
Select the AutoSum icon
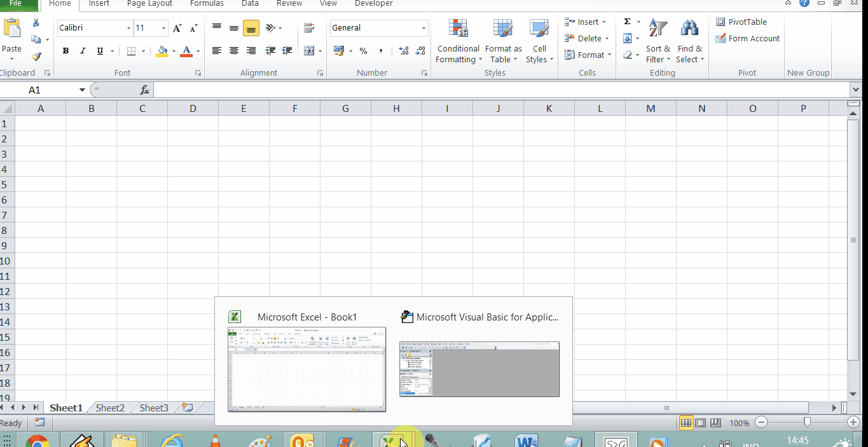click(627, 21)
